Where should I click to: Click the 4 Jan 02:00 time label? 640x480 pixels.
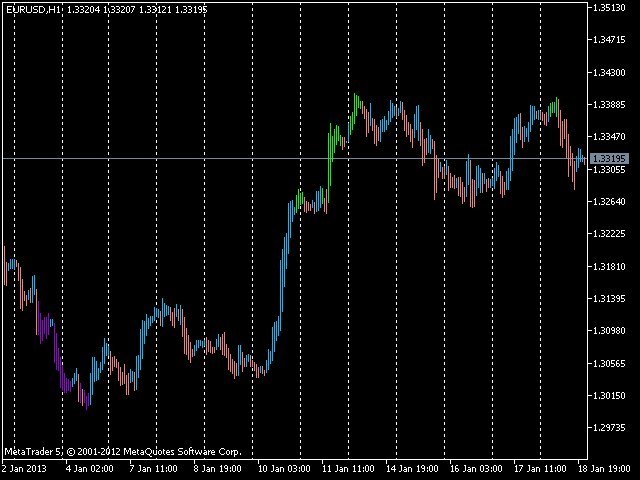tap(89, 469)
